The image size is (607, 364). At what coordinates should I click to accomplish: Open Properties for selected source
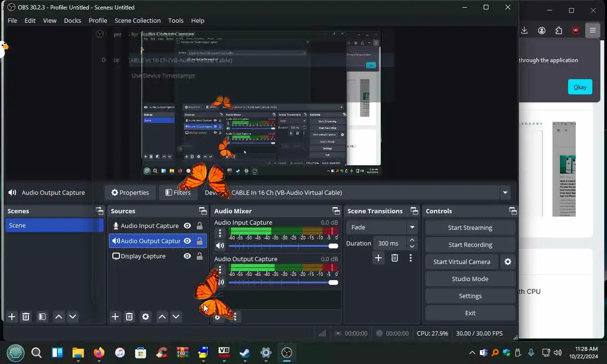(x=130, y=192)
